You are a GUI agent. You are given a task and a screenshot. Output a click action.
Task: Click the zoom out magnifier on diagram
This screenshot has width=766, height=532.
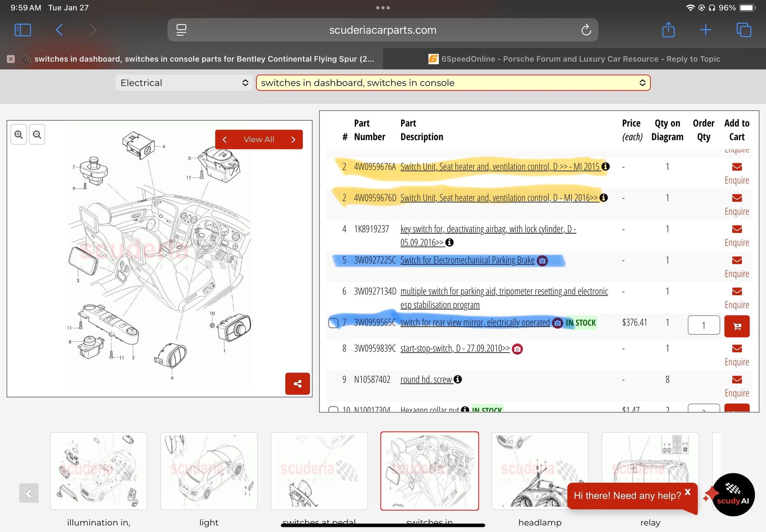pyautogui.click(x=37, y=134)
